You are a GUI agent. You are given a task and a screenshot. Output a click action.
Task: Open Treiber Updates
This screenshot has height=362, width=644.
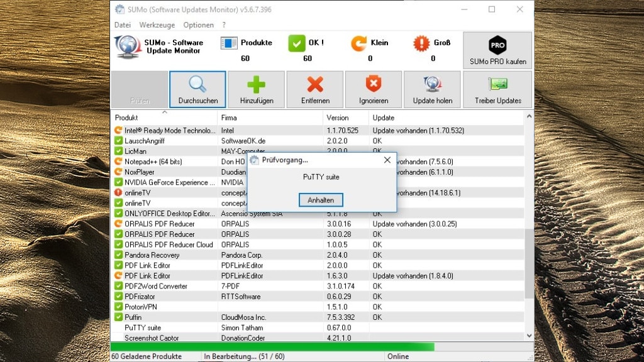coord(497,89)
